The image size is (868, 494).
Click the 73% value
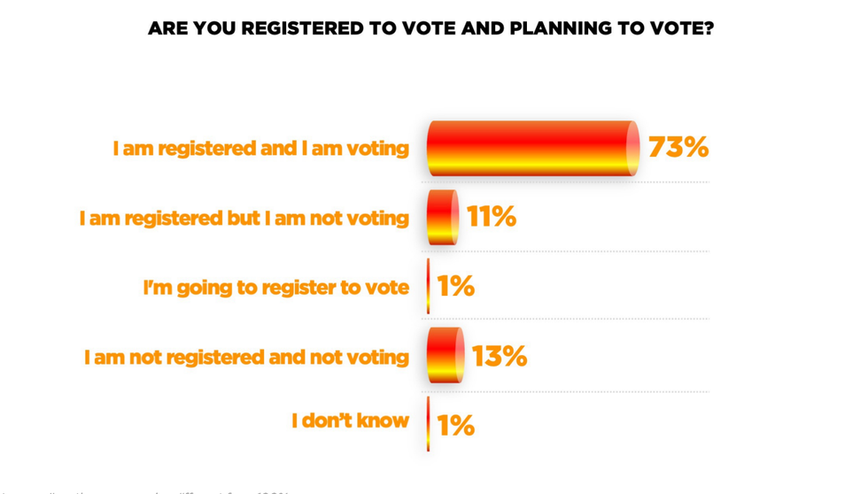click(678, 147)
